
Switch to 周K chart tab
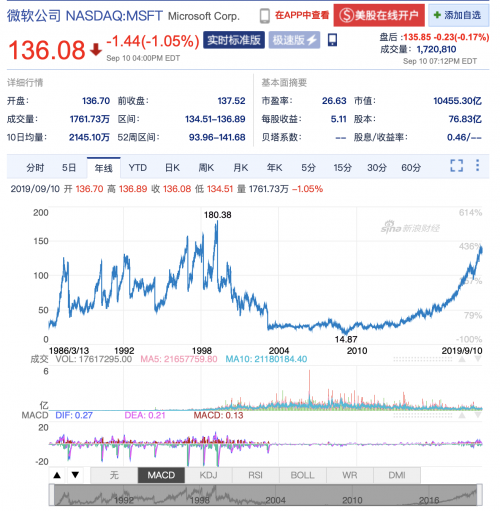(x=206, y=168)
